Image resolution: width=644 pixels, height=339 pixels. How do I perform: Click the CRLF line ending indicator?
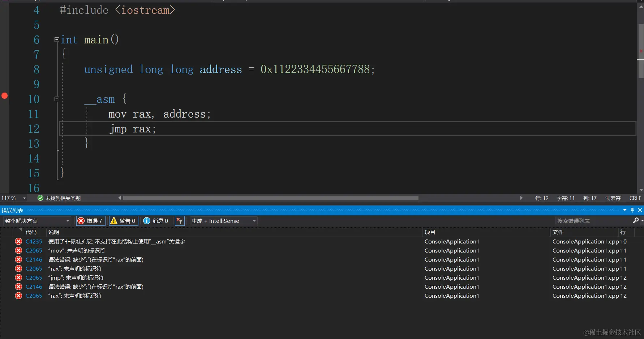tap(635, 198)
